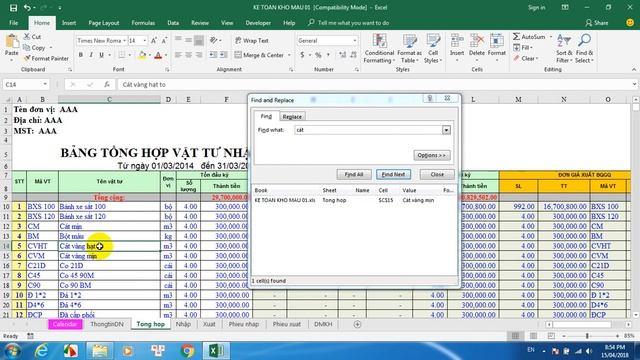This screenshot has height=360, width=640.
Task: Click Find All button
Action: tap(354, 174)
